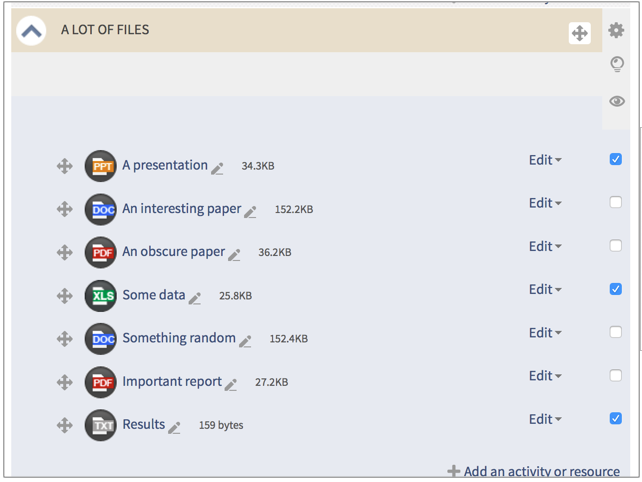Click the 159 bytes size text
Viewport: 642px width, 482px height.
click(x=221, y=425)
